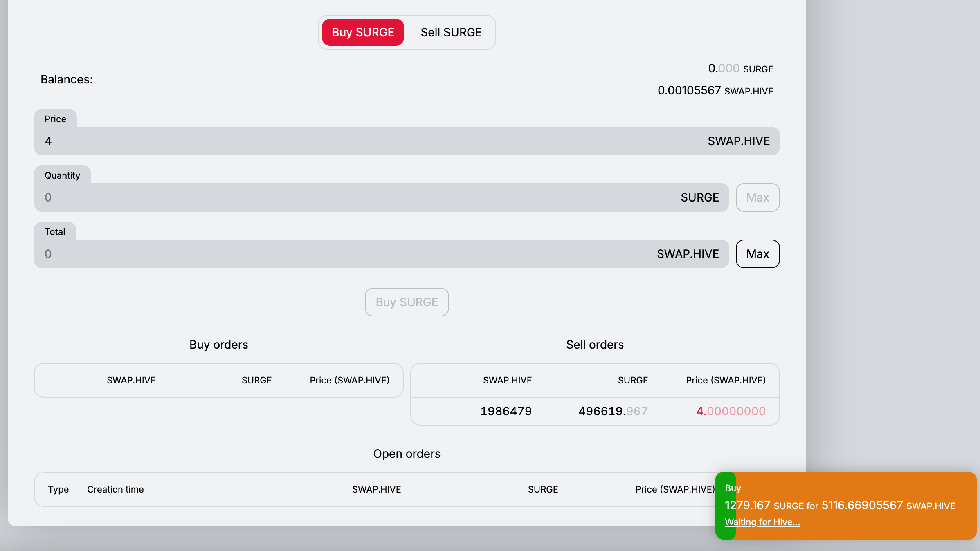Click the 1986479 SWAP.HIVE sell order value

506,411
